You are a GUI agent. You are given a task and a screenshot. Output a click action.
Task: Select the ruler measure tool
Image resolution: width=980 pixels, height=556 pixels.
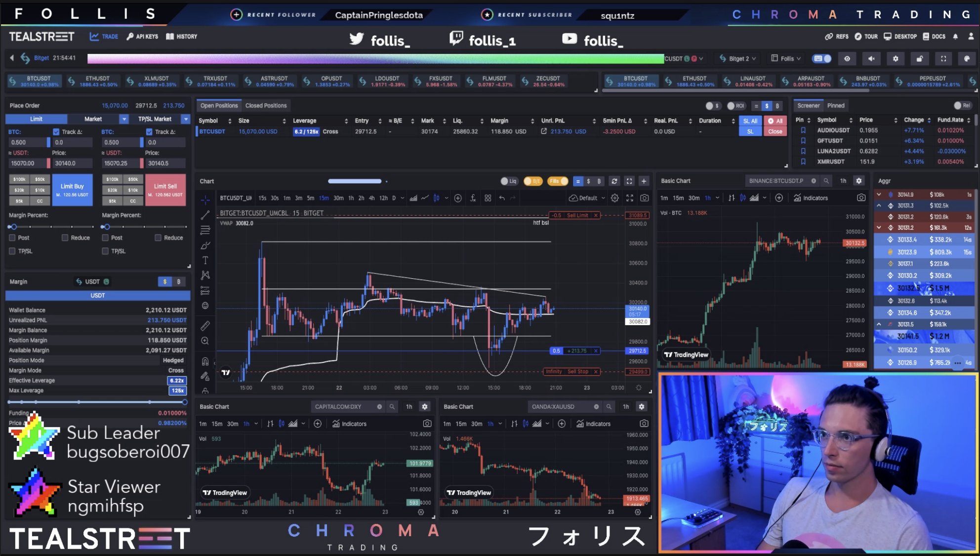coord(205,326)
